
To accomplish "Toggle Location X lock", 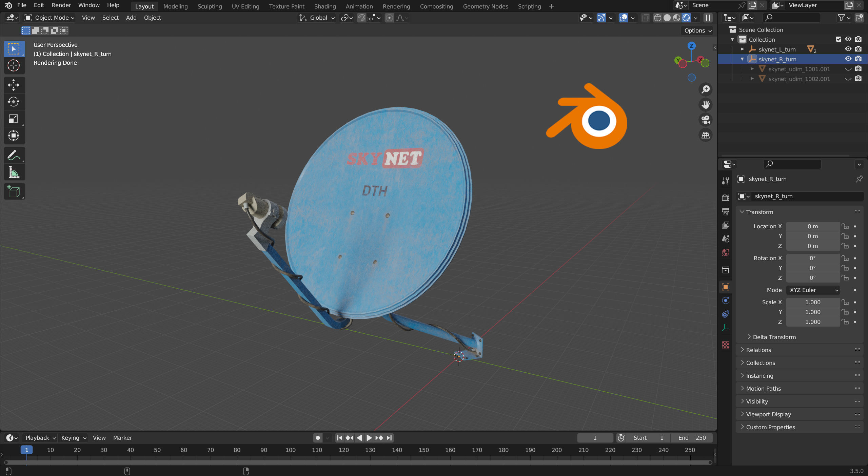I will tap(845, 226).
